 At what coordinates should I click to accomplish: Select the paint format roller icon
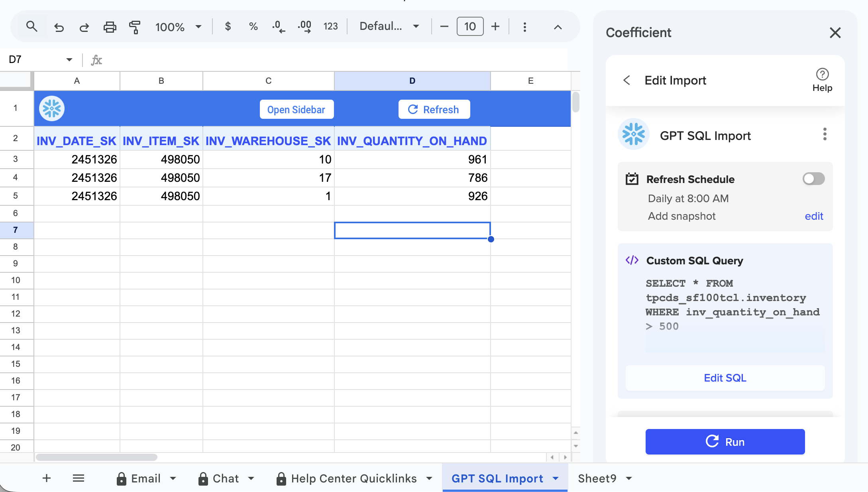135,27
